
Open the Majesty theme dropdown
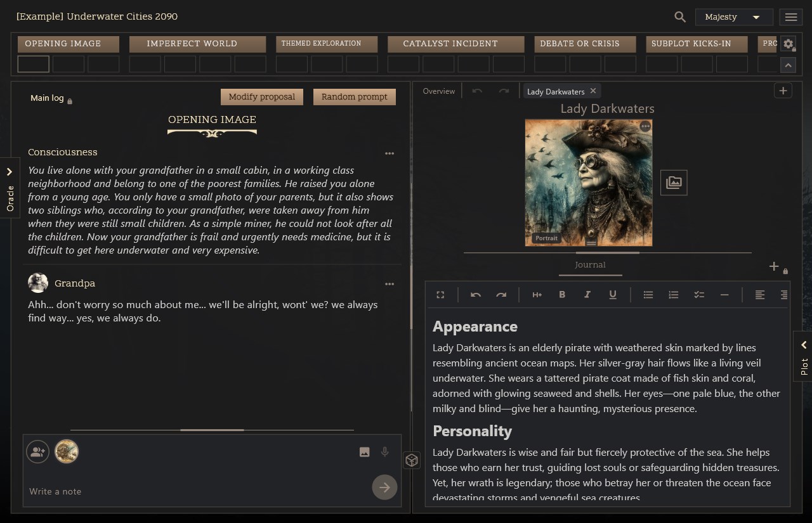[x=734, y=17]
